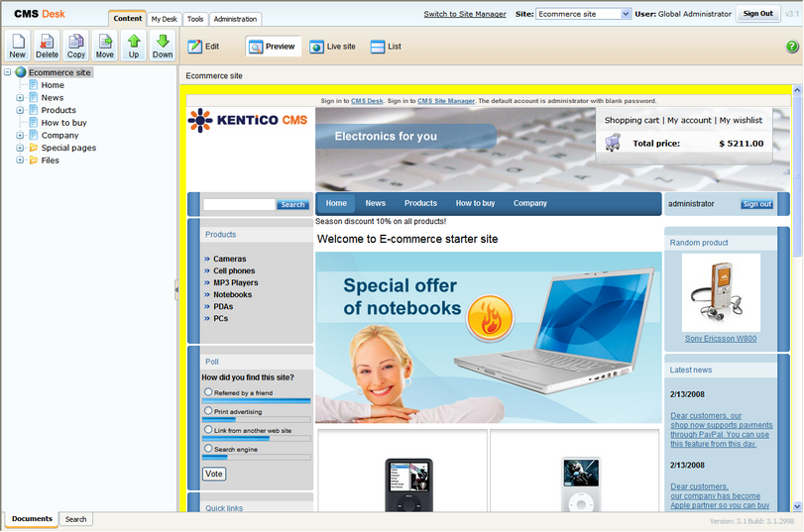
Task: Open the Tools tab
Action: coord(195,19)
